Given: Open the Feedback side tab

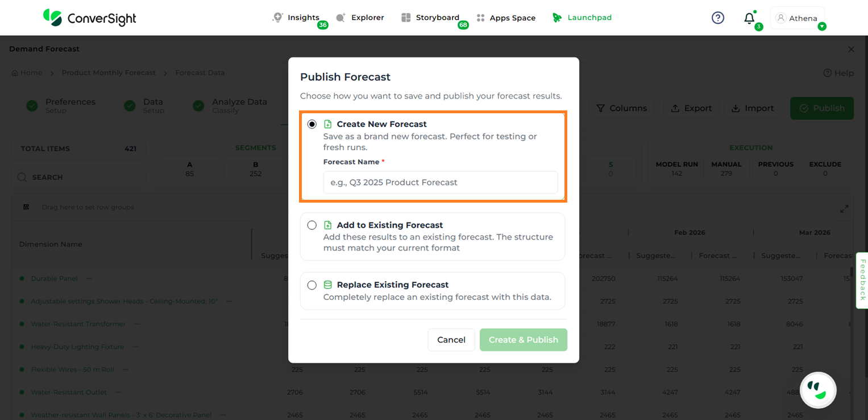Looking at the screenshot, I should coord(862,280).
